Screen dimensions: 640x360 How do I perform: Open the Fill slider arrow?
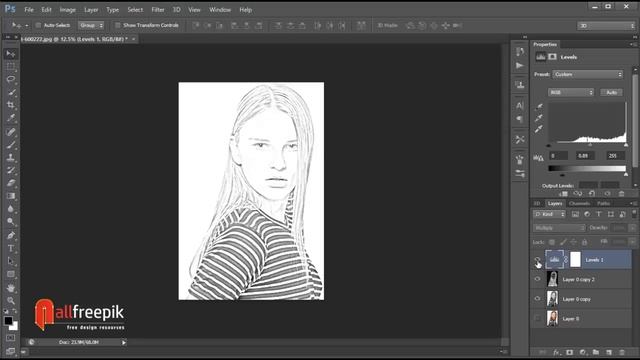click(633, 242)
